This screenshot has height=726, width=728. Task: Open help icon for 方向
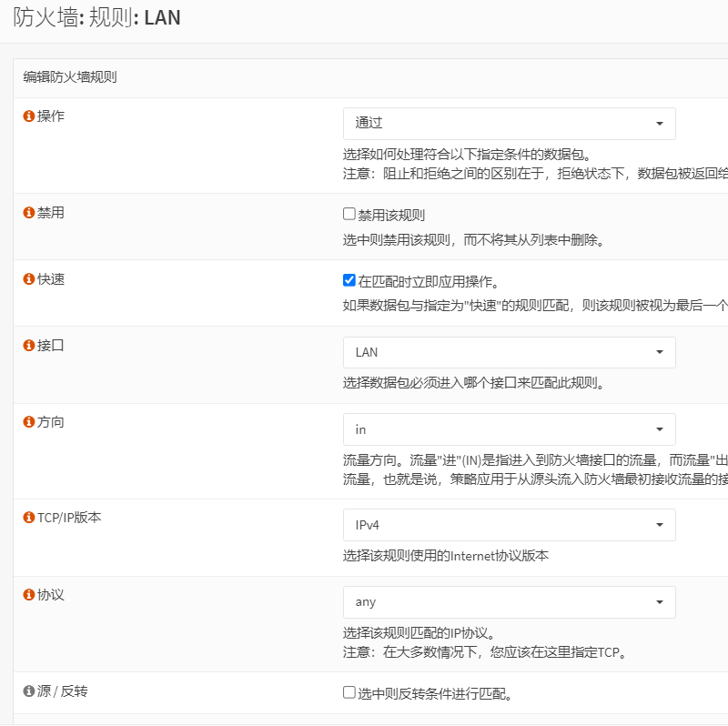[x=29, y=422]
